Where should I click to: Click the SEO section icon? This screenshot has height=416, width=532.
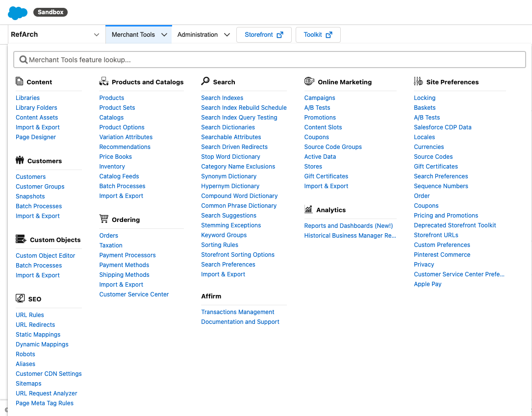(20, 298)
